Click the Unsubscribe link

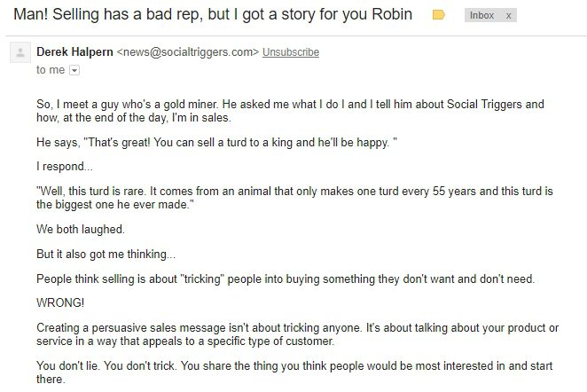click(x=291, y=52)
